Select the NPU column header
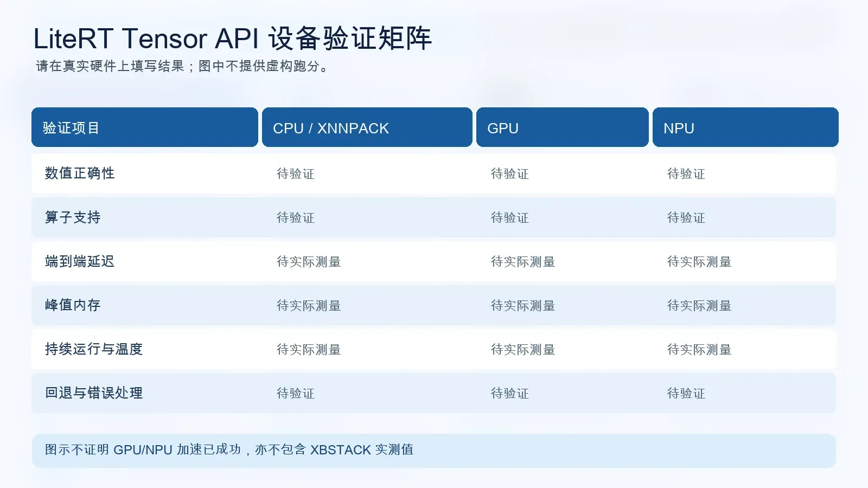The height and width of the screenshot is (488, 868). pos(745,127)
